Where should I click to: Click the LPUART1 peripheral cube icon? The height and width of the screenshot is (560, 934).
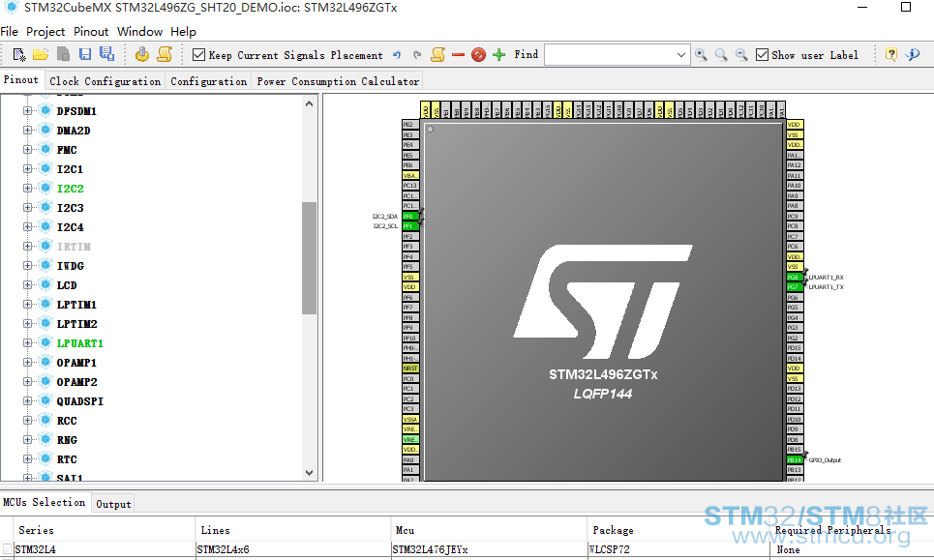[x=45, y=342]
